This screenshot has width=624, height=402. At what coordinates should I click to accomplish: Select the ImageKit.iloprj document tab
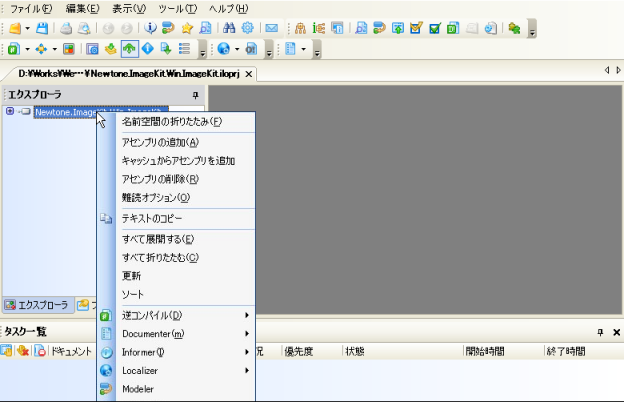[129, 74]
